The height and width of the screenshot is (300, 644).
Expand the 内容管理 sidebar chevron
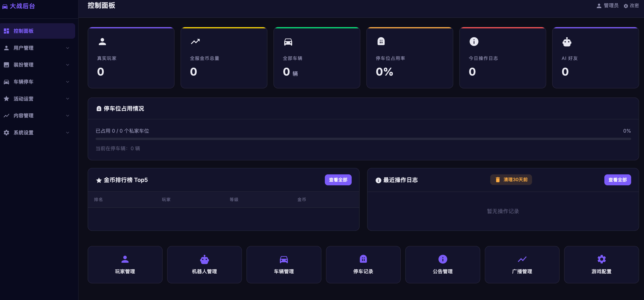[67, 115]
